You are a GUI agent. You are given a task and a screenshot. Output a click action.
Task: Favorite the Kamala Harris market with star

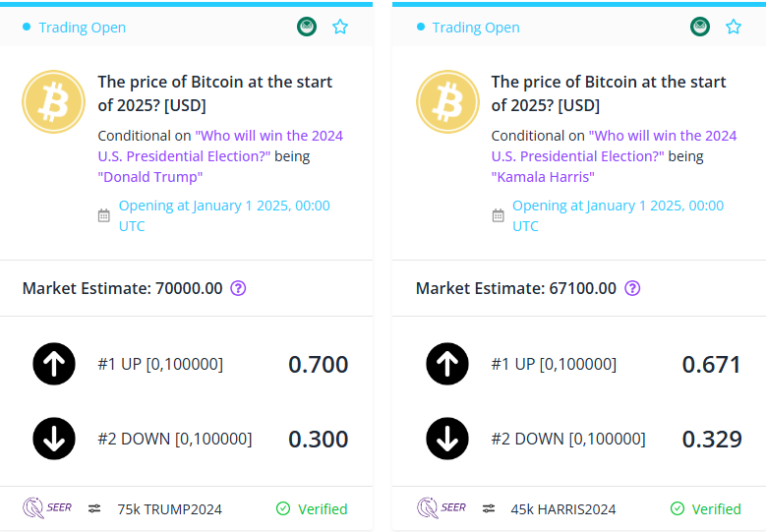coord(734,27)
